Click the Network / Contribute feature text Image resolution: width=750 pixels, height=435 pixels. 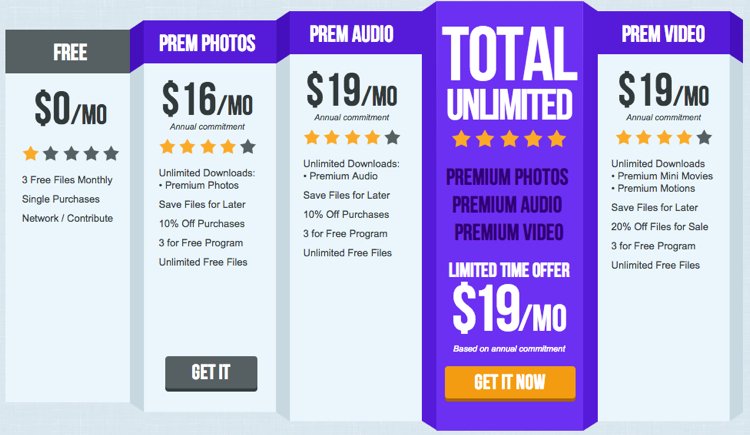[67, 218]
